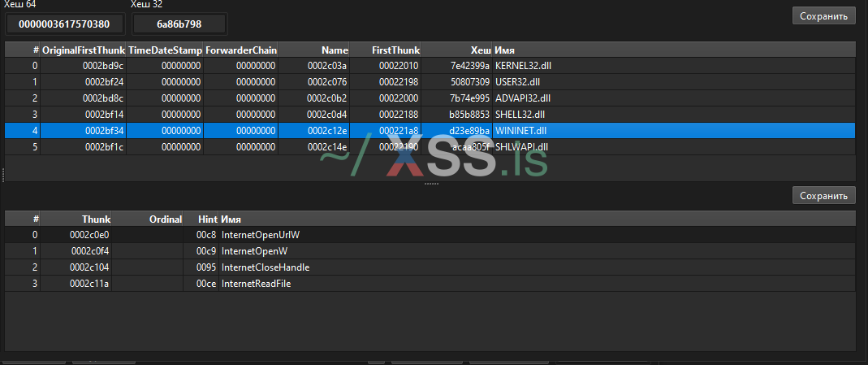Click the Имя header above the DLL names
The image size is (868, 365).
point(674,50)
